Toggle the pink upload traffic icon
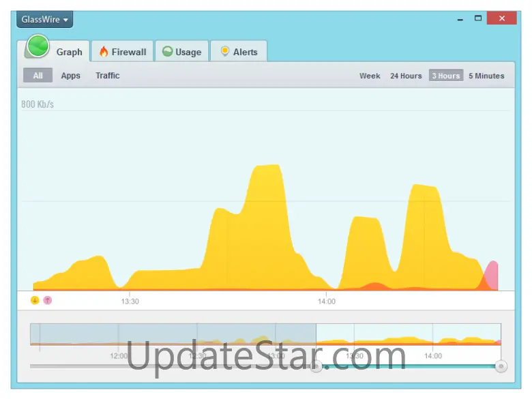The image size is (532, 399). coord(48,300)
